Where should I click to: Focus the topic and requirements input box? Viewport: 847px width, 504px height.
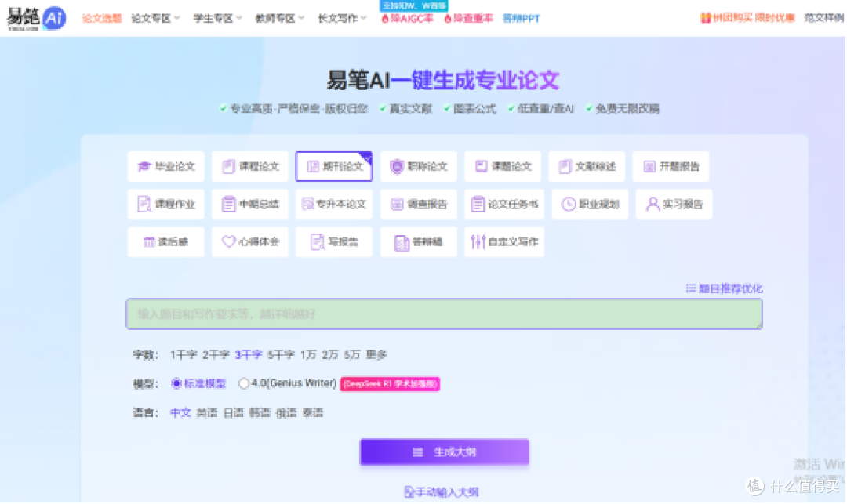click(x=445, y=314)
